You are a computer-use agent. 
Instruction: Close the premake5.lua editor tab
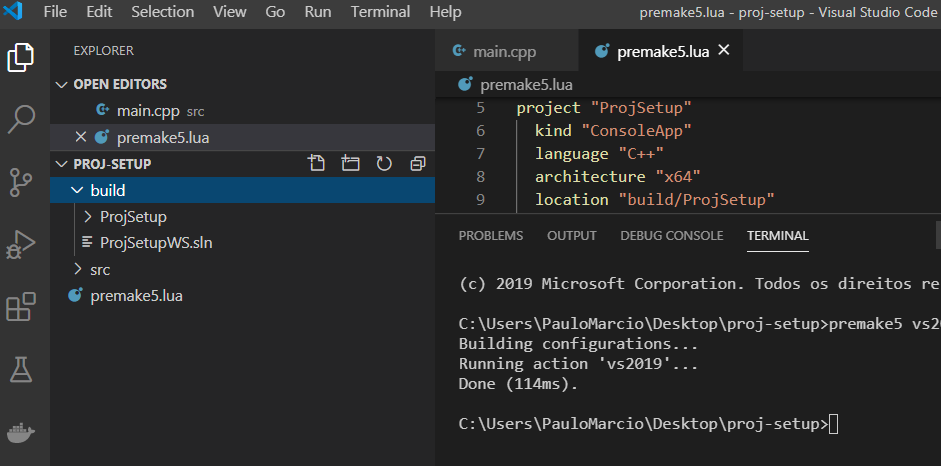point(724,50)
